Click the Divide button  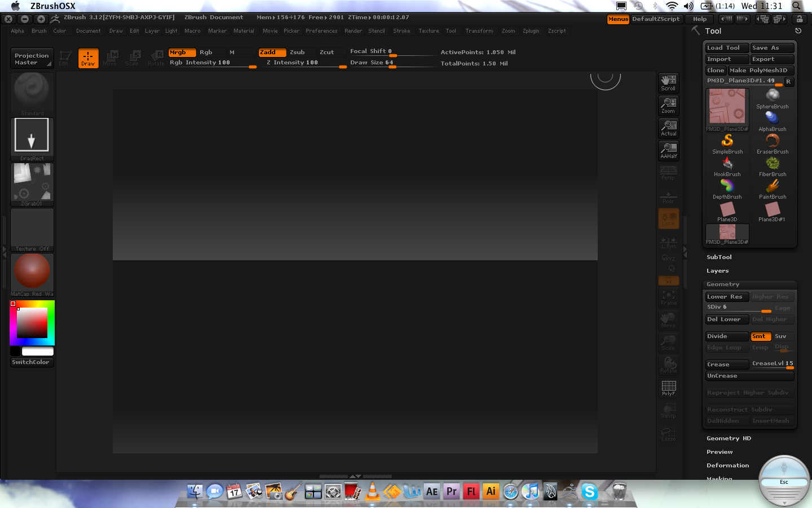pyautogui.click(x=727, y=336)
